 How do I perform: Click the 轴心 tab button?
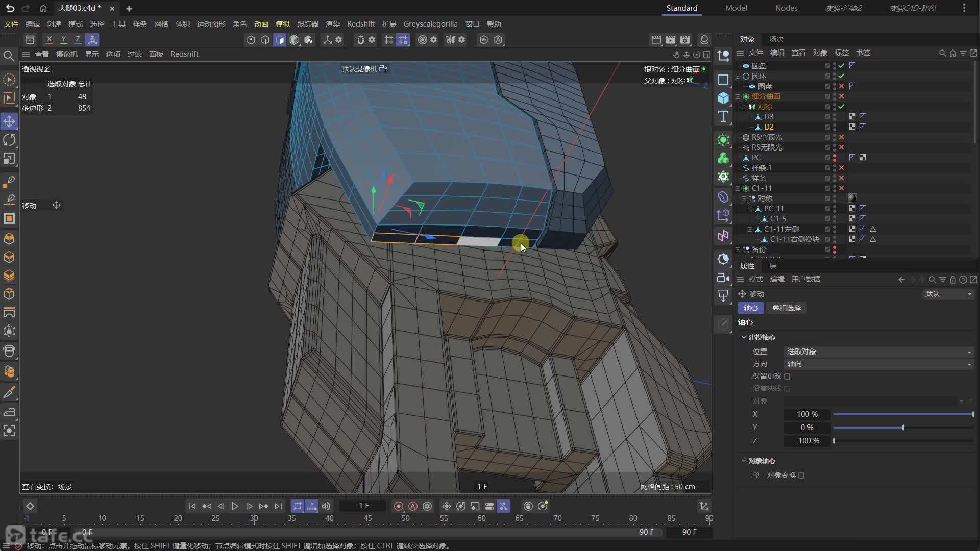[x=750, y=308]
